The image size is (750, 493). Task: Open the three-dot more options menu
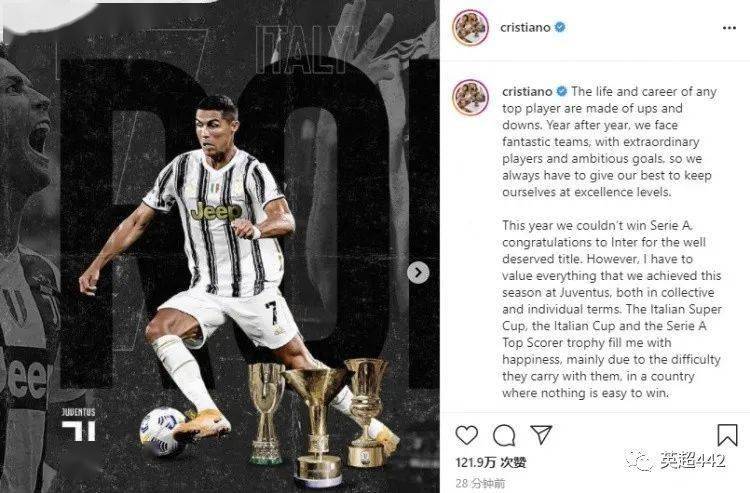click(729, 28)
